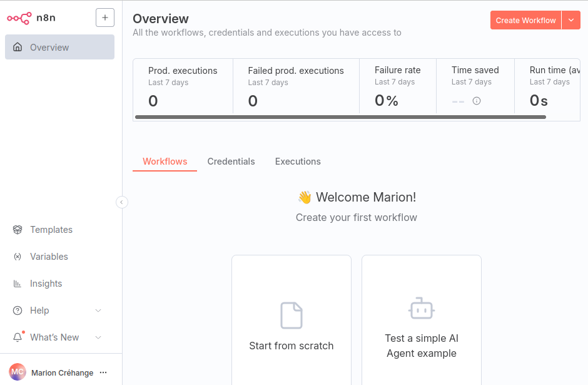Click the What's New bell icon
This screenshot has width=588, height=385.
pyautogui.click(x=18, y=337)
